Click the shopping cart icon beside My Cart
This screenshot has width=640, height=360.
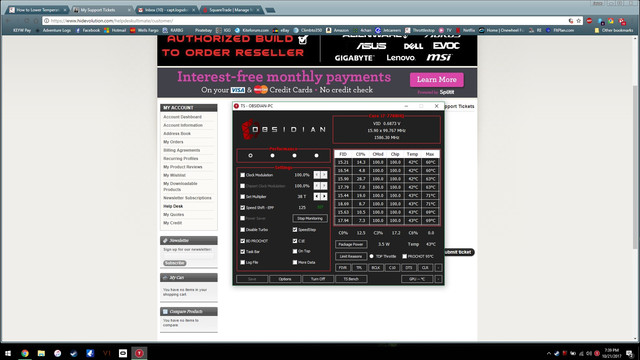pos(165,278)
